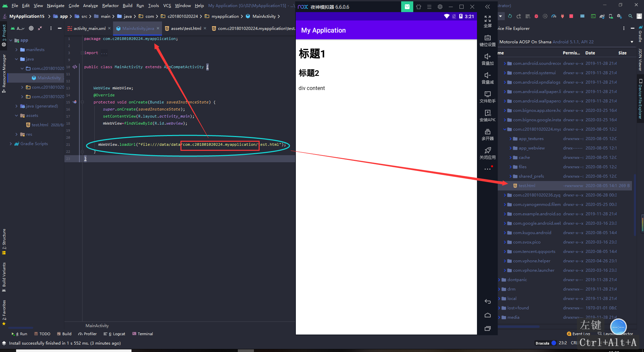Click the Run Configuration terminal icon in toolbar
The height and width of the screenshot is (352, 644).
pos(593,16)
